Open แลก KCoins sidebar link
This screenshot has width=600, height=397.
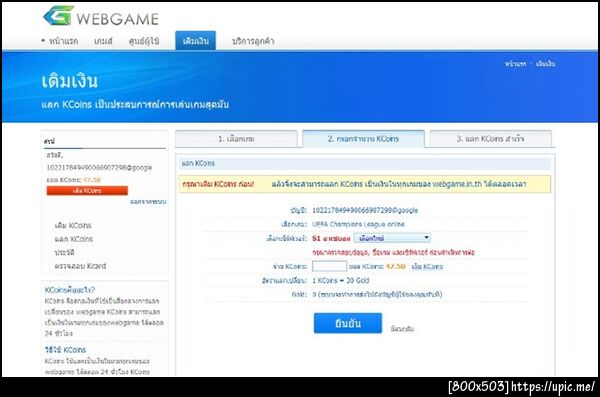coord(73,239)
